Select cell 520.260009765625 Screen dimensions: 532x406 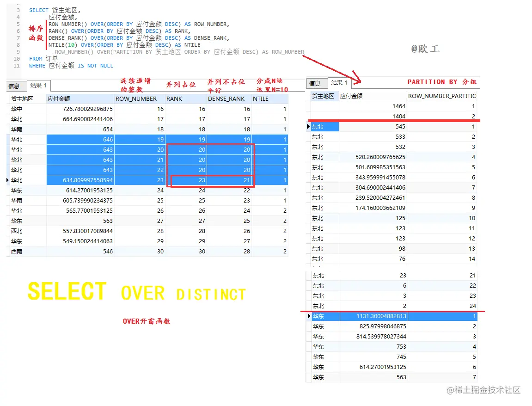(x=373, y=157)
